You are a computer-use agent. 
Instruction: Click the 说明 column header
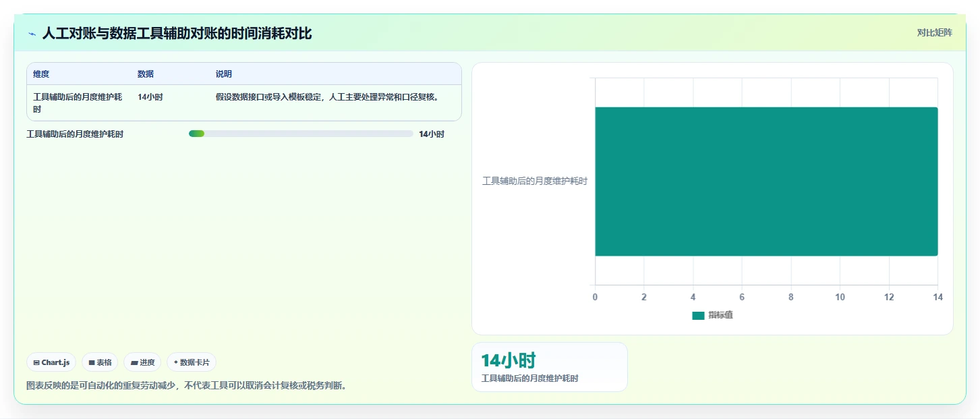coord(224,74)
